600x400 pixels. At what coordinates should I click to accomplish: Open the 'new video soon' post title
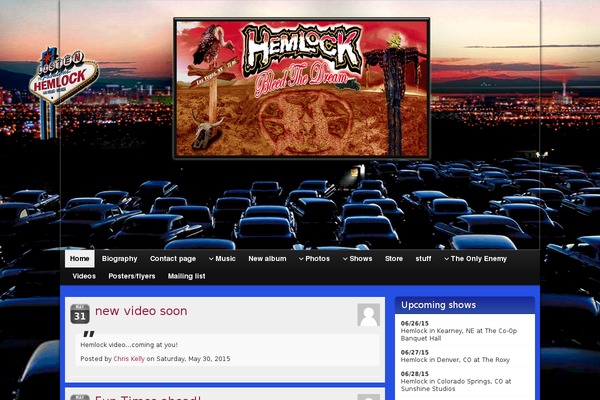[x=141, y=311]
